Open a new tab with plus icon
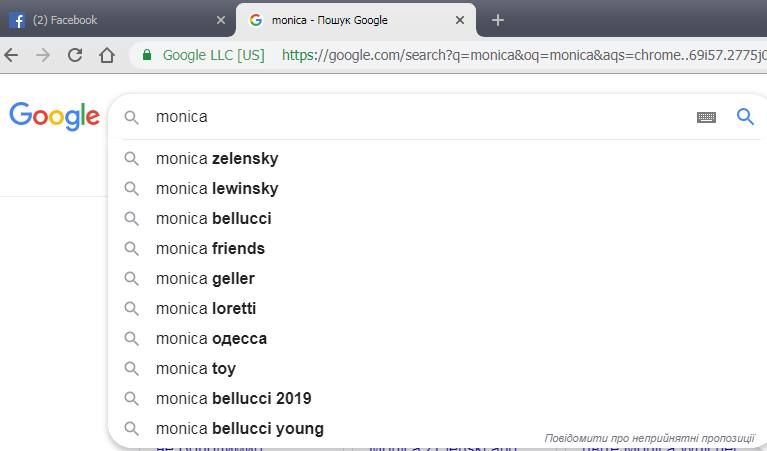This screenshot has height=451, width=767. pyautogui.click(x=497, y=20)
